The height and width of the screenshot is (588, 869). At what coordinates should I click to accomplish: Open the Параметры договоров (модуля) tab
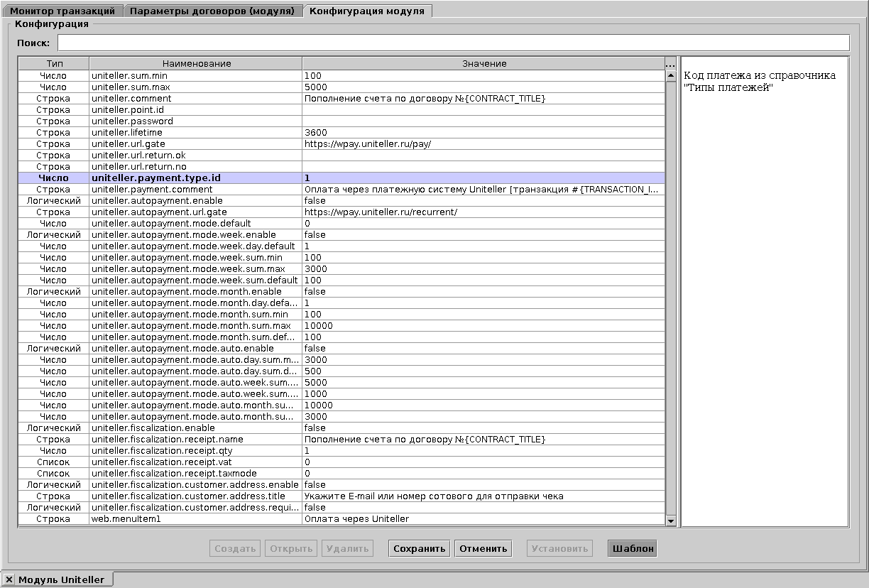[x=212, y=11]
